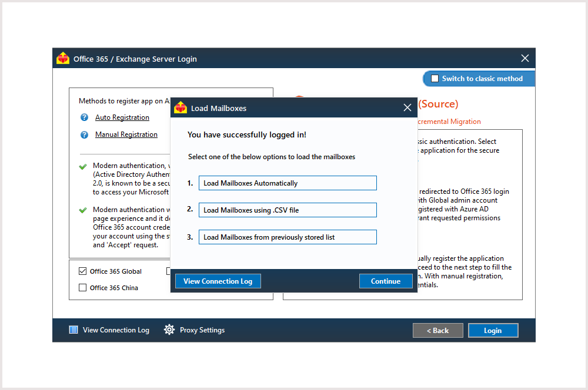Image resolution: width=588 pixels, height=390 pixels.
Task: Click the Office 365 Global label
Action: pyautogui.click(x=116, y=271)
